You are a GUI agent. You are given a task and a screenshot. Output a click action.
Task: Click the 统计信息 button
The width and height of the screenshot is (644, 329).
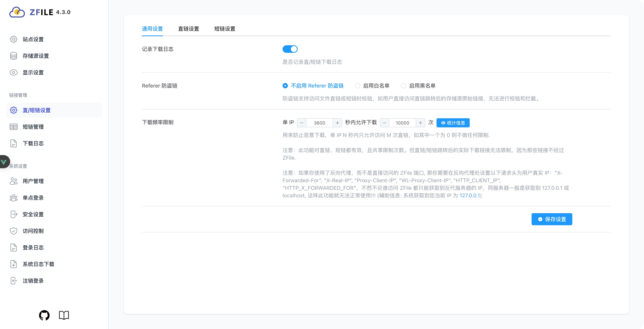[453, 123]
